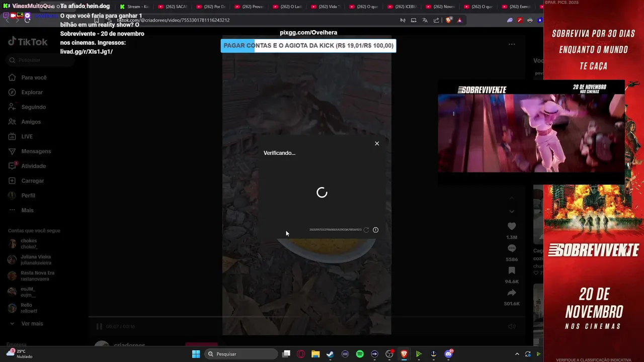The height and width of the screenshot is (362, 644).
Task: Share the video with 501.6K arrow
Action: (512, 293)
